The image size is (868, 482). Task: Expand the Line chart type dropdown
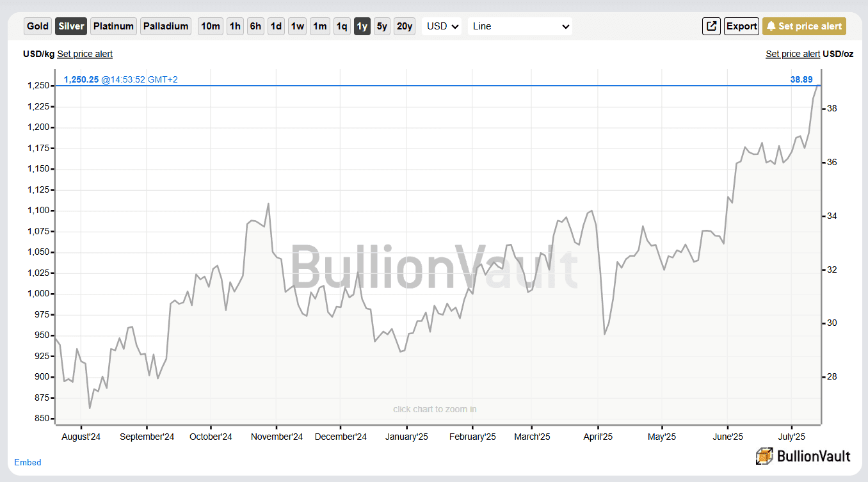(x=520, y=26)
